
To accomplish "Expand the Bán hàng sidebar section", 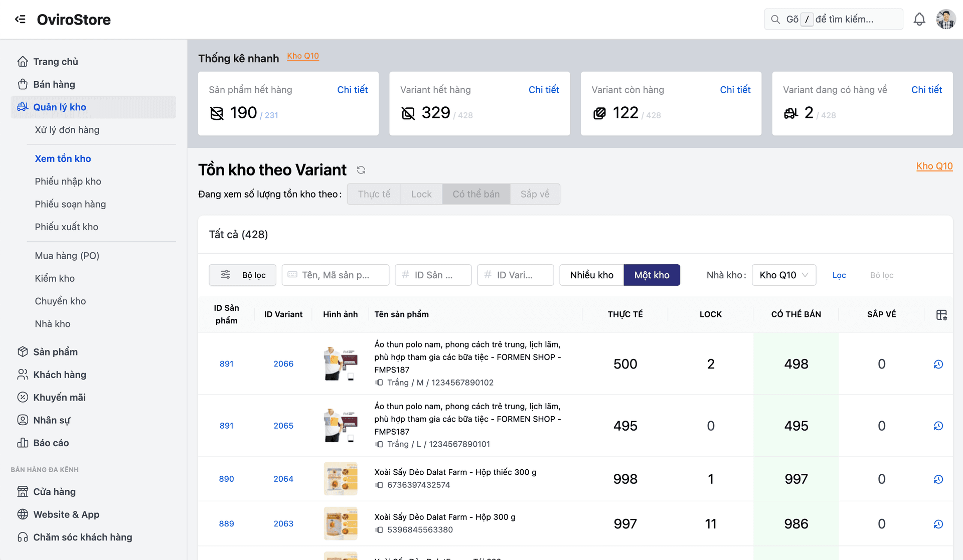I will click(54, 84).
